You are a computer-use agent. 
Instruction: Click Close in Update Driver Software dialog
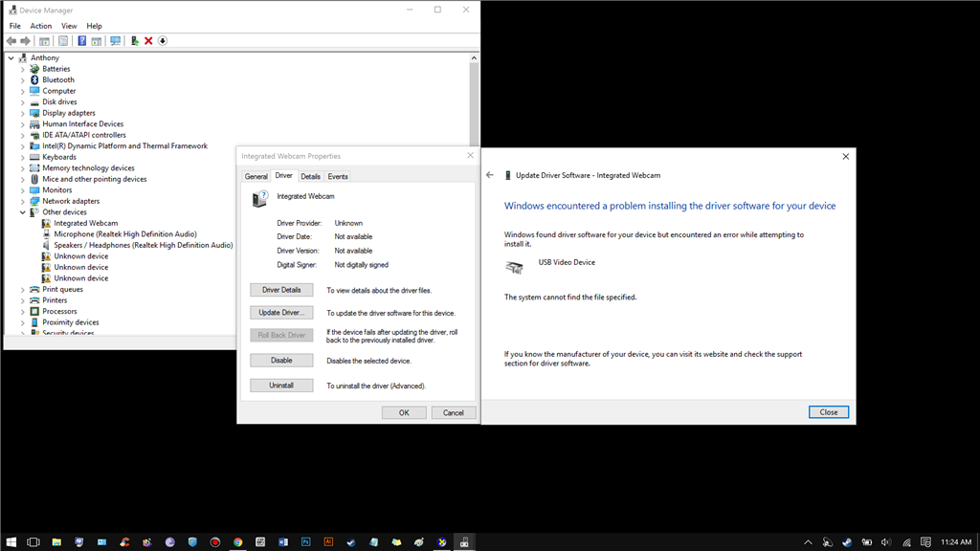point(829,412)
